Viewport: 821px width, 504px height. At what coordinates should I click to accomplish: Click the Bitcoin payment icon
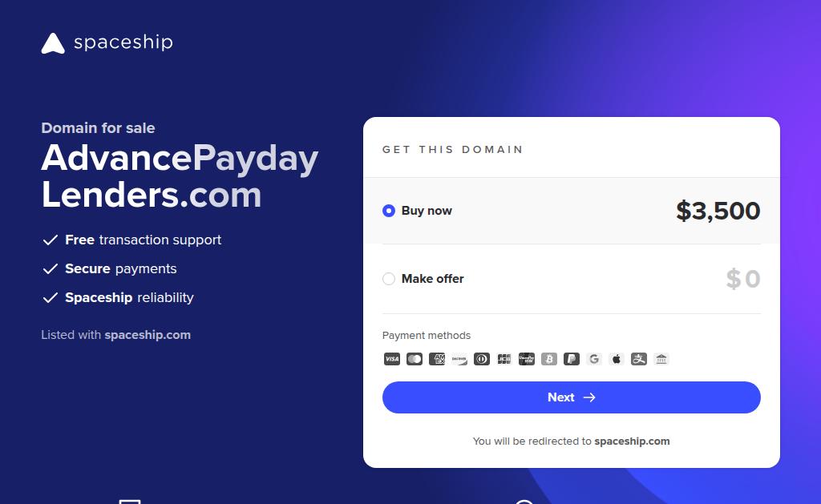click(549, 359)
